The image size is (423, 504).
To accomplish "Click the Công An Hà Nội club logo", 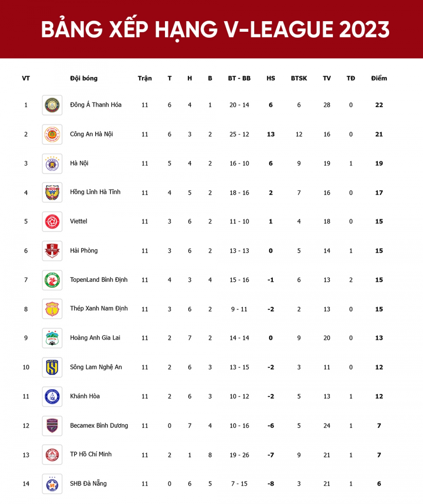I will [x=52, y=134].
